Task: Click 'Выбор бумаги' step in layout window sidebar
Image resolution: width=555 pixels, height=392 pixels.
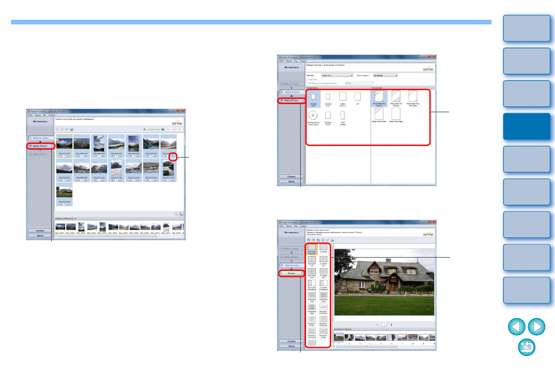Action: 291,257
